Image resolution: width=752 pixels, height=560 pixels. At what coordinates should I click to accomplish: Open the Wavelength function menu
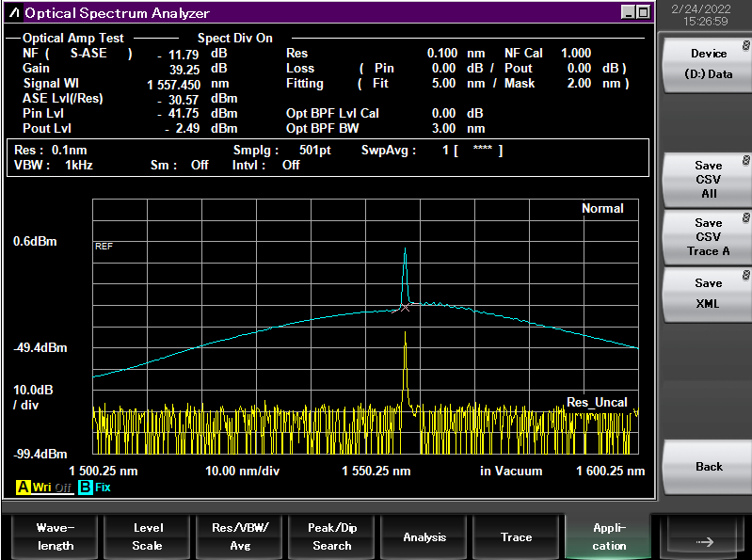click(56, 537)
